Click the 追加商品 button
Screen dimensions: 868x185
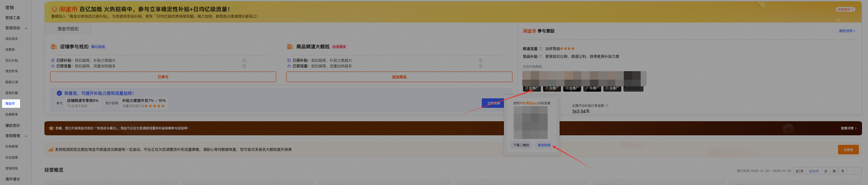(399, 77)
